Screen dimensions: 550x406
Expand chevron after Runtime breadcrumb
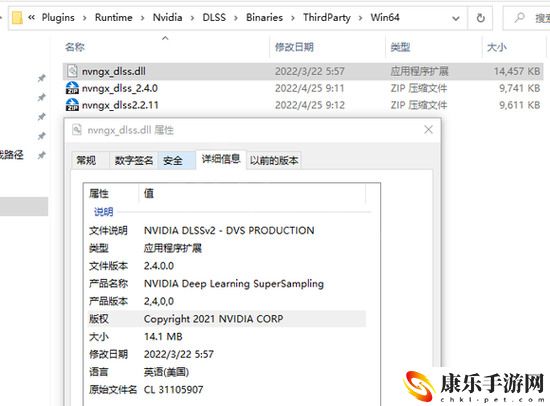click(x=142, y=18)
